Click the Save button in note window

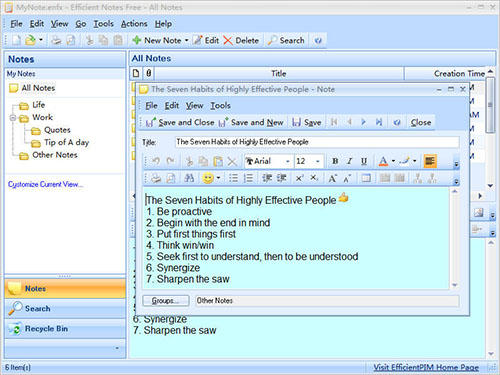coord(306,123)
